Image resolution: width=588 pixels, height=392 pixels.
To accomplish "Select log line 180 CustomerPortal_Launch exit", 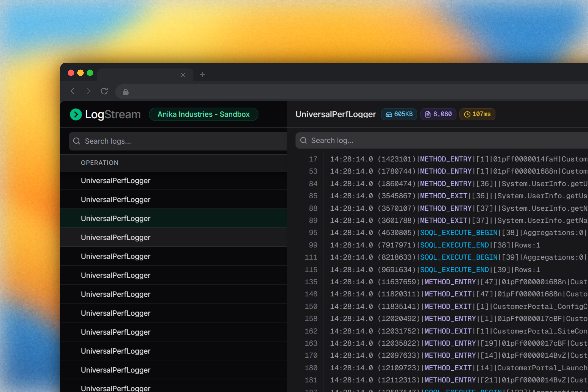I will pyautogui.click(x=438, y=368).
